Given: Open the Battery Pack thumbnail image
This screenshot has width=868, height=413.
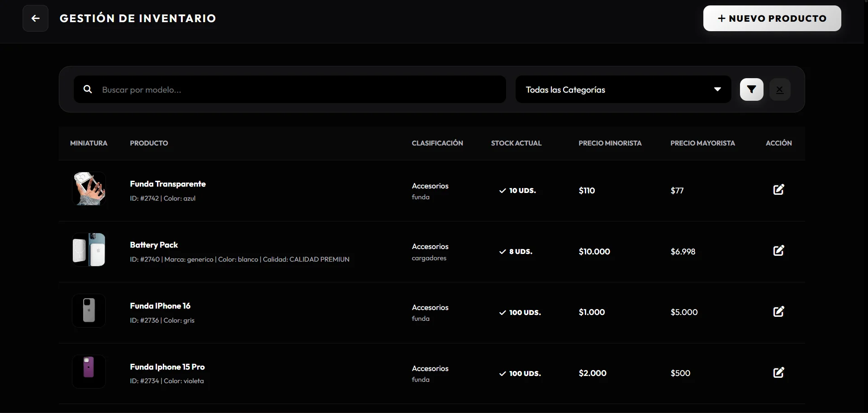Looking at the screenshot, I should [89, 250].
